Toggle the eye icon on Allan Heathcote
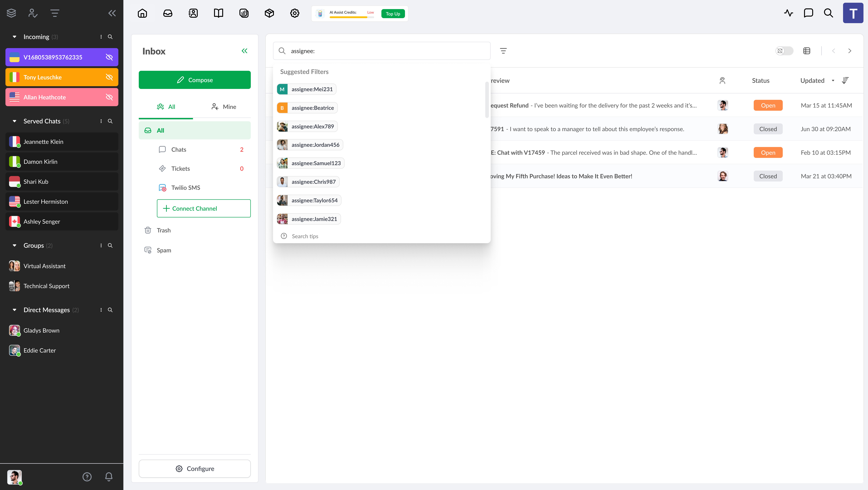The width and height of the screenshot is (868, 490). (109, 97)
